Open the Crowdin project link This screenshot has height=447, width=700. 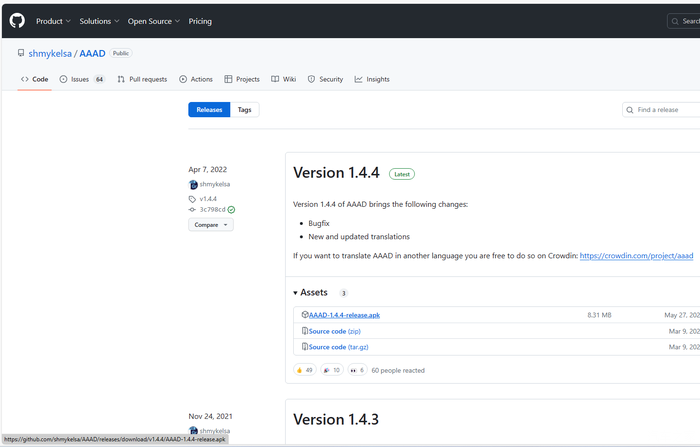pyautogui.click(x=636, y=256)
